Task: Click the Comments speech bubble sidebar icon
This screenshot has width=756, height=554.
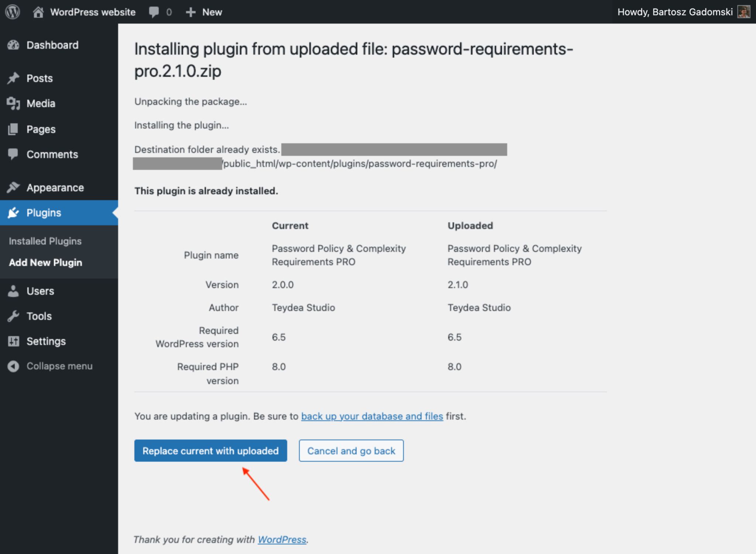Action: tap(13, 154)
